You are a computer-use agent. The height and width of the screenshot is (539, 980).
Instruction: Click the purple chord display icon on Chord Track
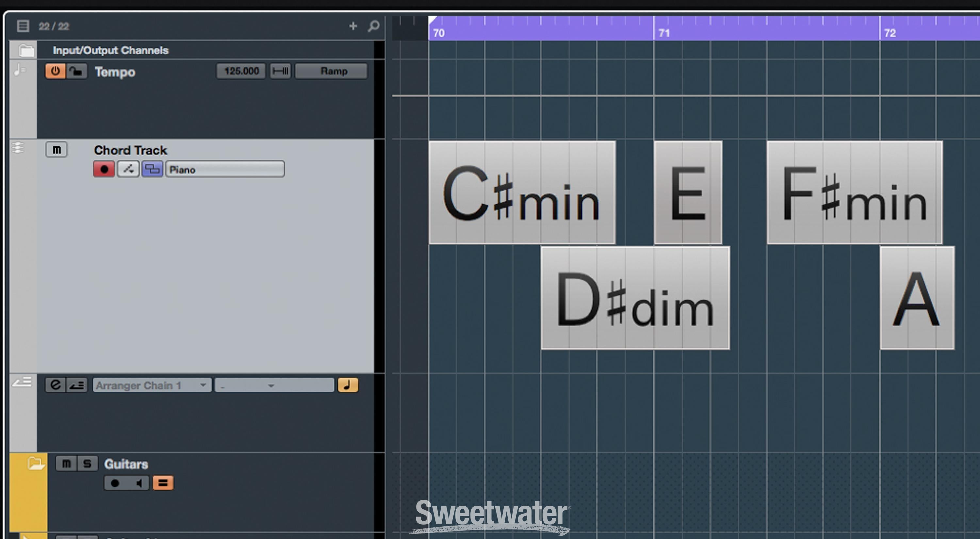click(x=152, y=169)
